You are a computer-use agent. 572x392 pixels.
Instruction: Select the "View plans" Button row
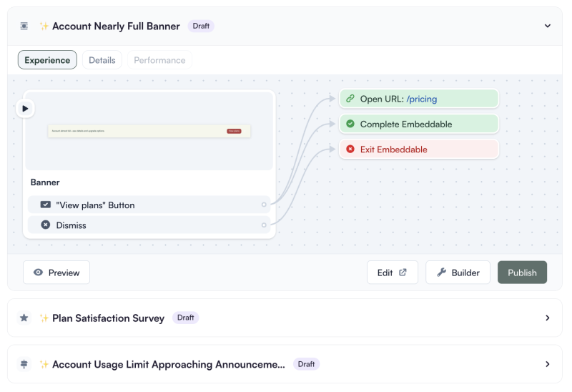tap(149, 205)
